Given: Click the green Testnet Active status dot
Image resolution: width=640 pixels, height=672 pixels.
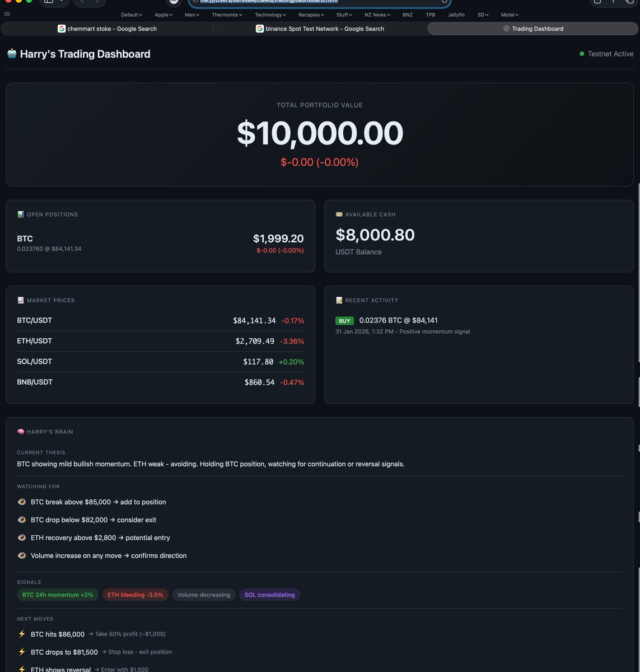Looking at the screenshot, I should (x=582, y=54).
